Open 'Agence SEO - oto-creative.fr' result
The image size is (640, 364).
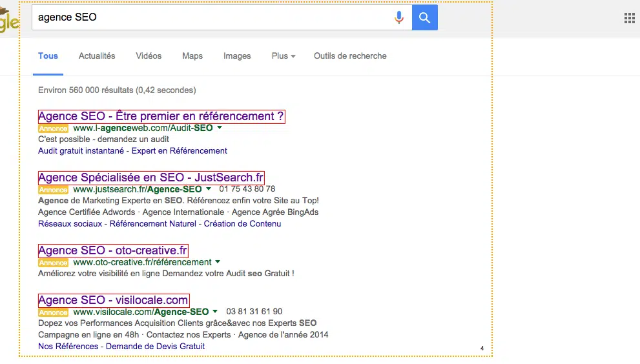[113, 250]
